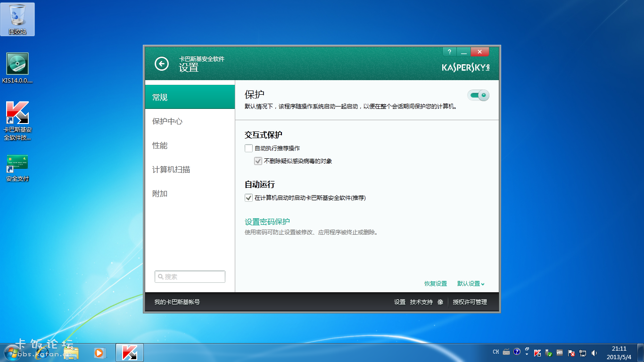Screen dimensions: 644x362
Task: Open the language bar options dropdown arrow
Action: tap(526, 354)
